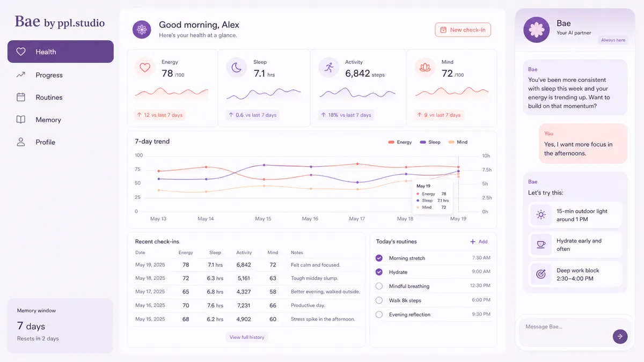644x362 pixels.
Task: Click the '9 vs last 7 days' badge
Action: (x=440, y=115)
